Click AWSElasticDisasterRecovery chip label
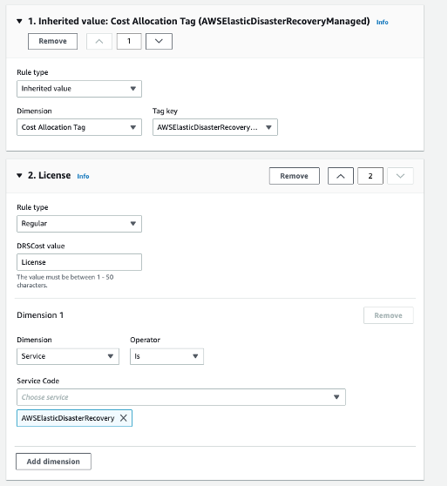Image resolution: width=448 pixels, height=486 pixels. tap(68, 418)
